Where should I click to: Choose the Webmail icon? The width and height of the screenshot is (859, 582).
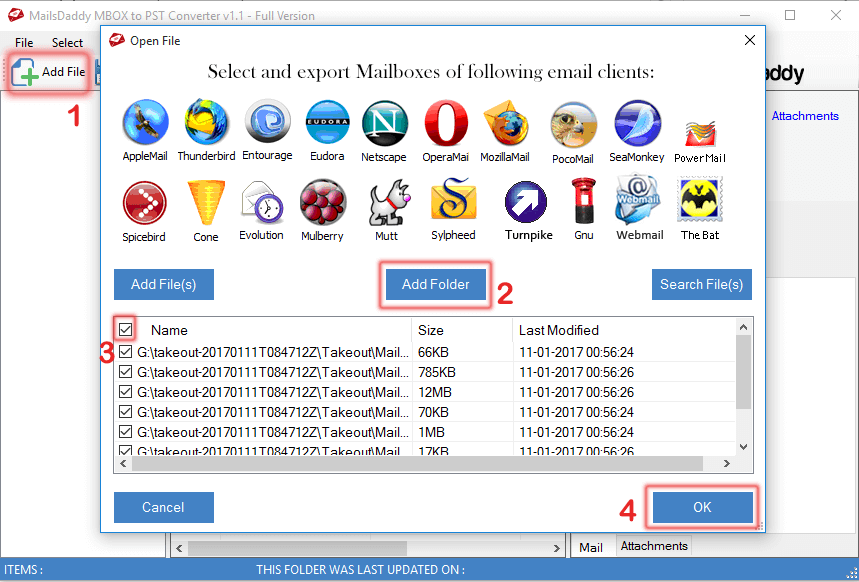pyautogui.click(x=638, y=200)
